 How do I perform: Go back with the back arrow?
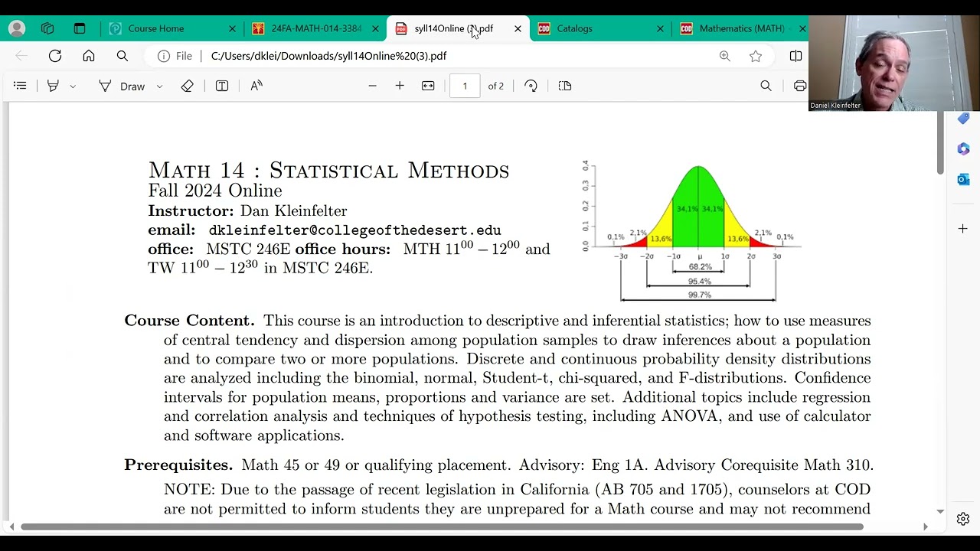click(x=21, y=56)
